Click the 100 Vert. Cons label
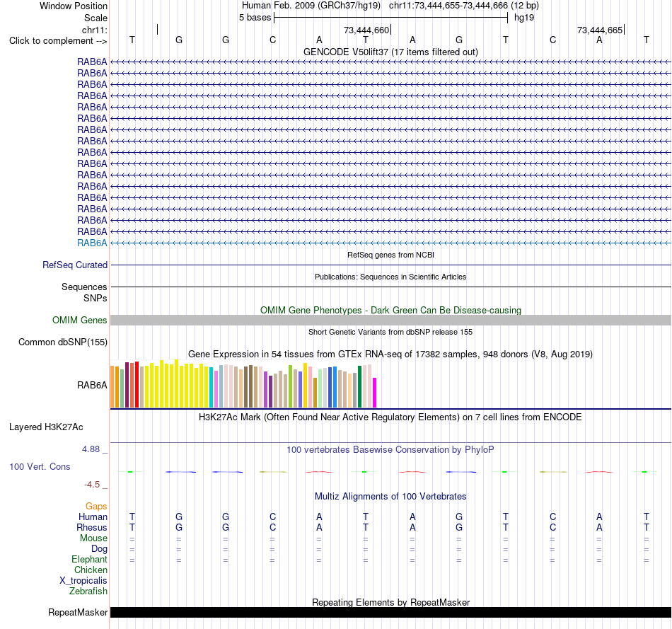 [x=40, y=466]
